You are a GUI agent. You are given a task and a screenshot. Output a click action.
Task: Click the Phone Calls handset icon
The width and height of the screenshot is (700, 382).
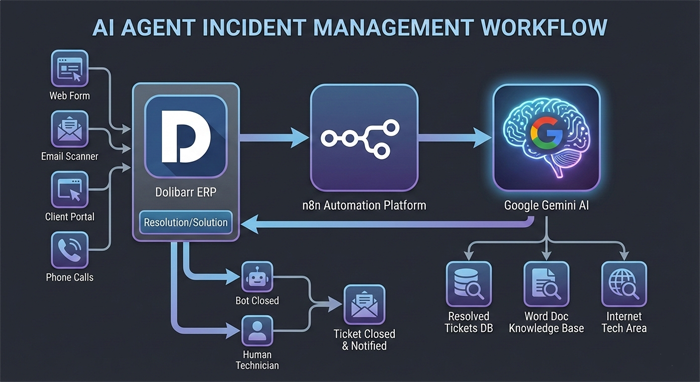(x=70, y=250)
